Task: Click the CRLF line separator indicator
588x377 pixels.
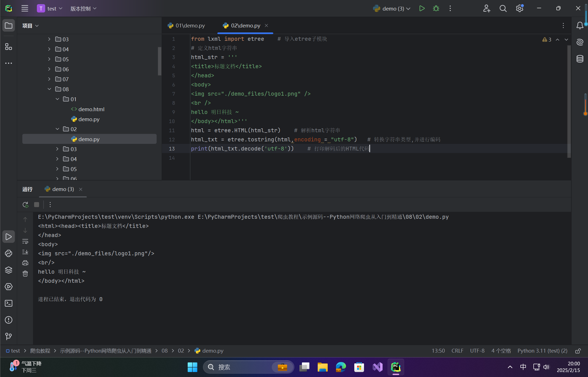Action: click(457, 351)
